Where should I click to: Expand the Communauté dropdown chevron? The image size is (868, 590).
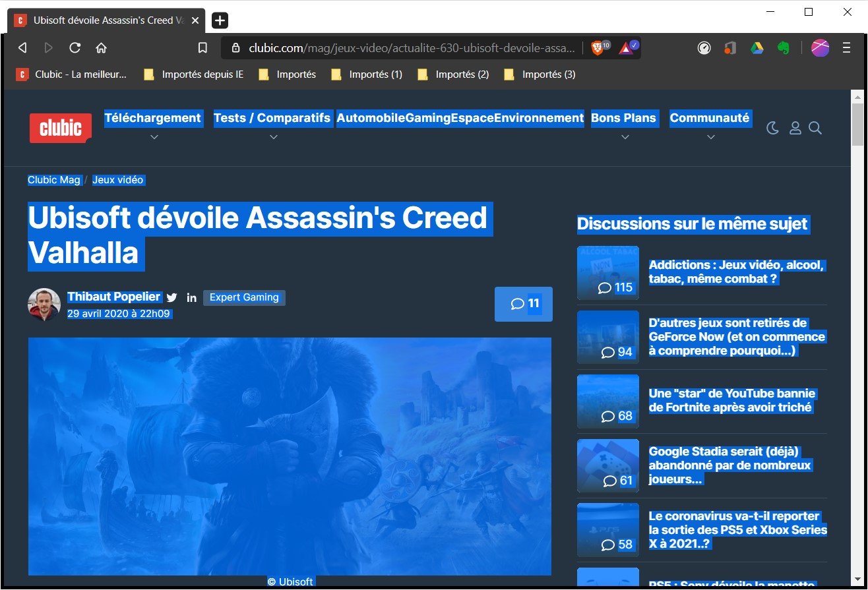(x=710, y=137)
